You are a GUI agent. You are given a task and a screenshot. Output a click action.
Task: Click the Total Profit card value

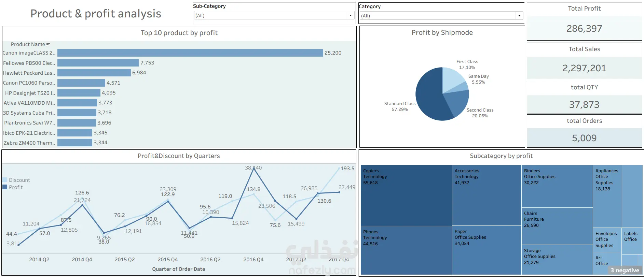pyautogui.click(x=584, y=29)
